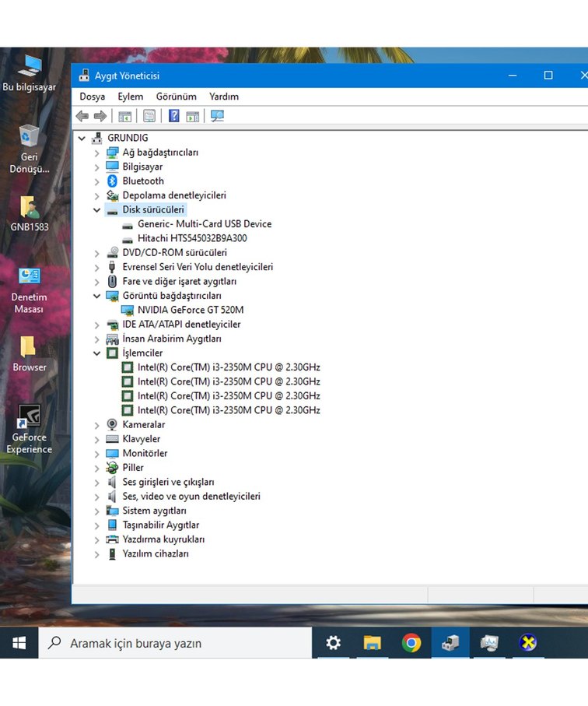Expand DVD/CD-ROM sürücüleri chevron
This screenshot has width=588, height=706.
point(96,253)
